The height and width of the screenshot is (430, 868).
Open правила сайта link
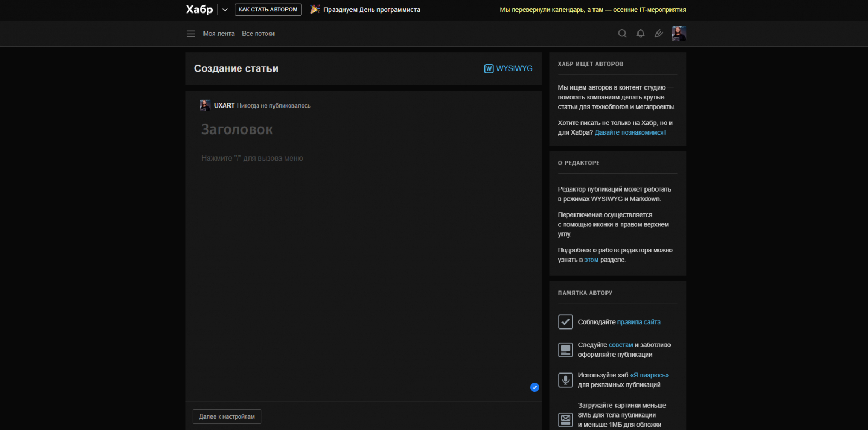(639, 322)
